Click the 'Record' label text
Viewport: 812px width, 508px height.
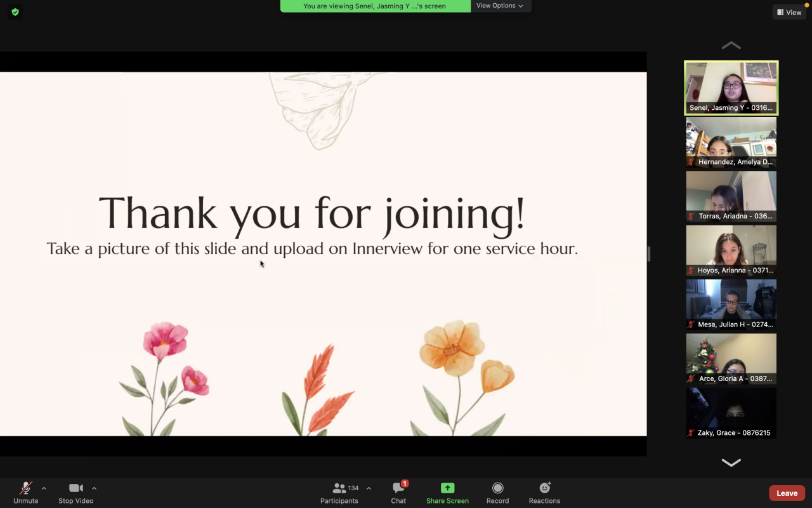498,501
